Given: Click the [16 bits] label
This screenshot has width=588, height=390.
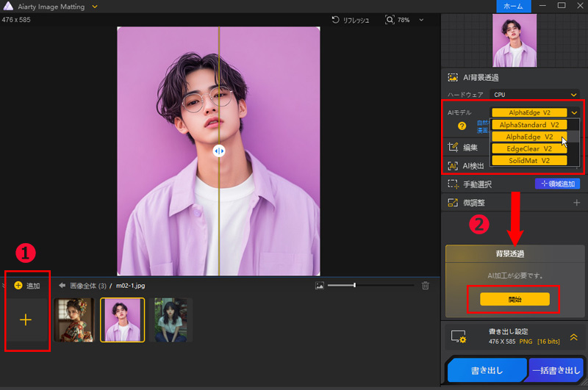Looking at the screenshot, I should [548, 342].
